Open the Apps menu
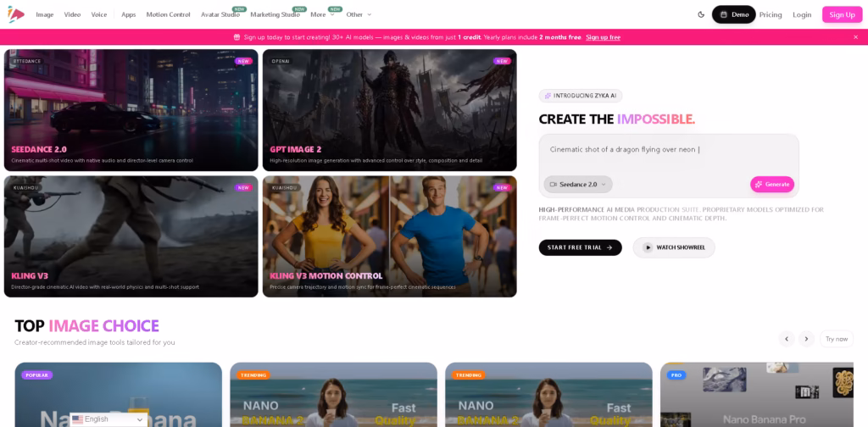This screenshot has width=868, height=427. pyautogui.click(x=129, y=14)
